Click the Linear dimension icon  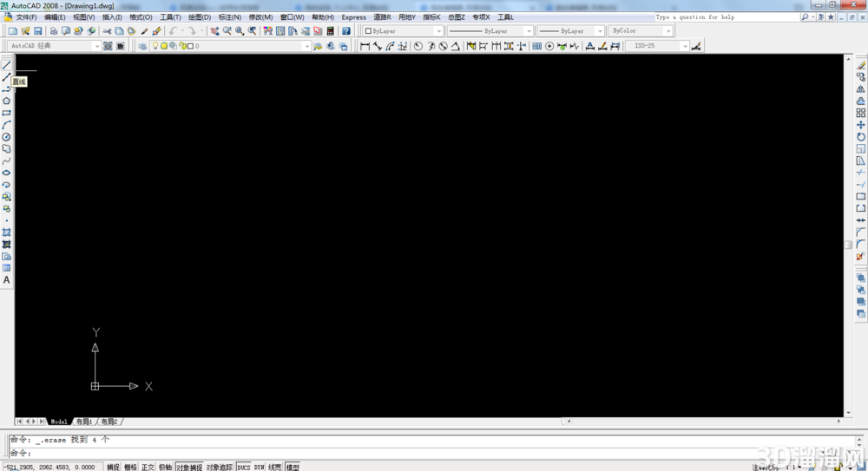pyautogui.click(x=365, y=46)
